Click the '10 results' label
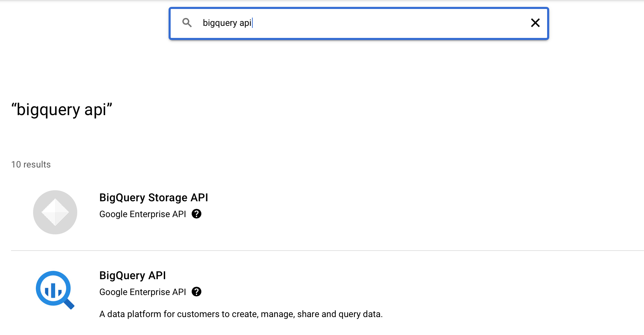 pyautogui.click(x=31, y=164)
